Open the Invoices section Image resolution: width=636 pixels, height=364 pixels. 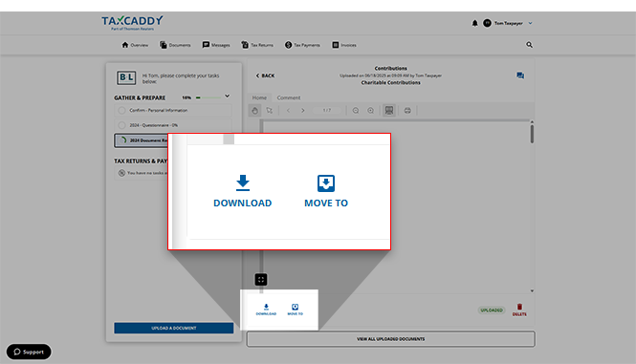tap(344, 45)
